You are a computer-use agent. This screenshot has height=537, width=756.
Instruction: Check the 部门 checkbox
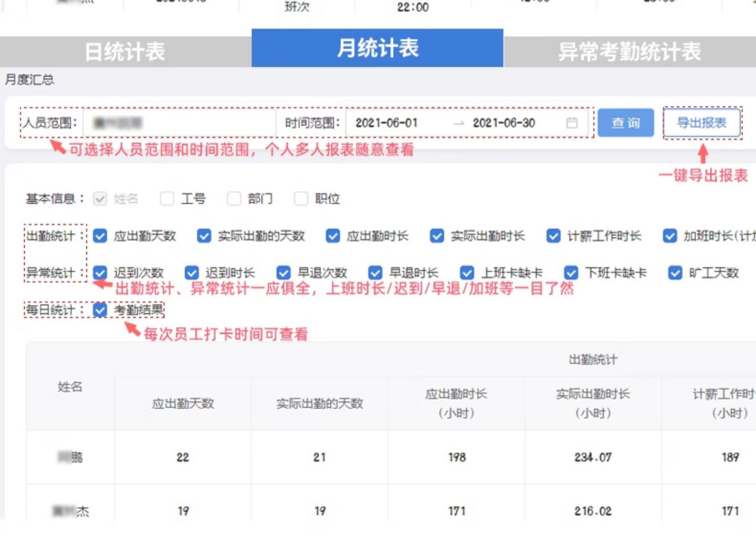(x=234, y=199)
